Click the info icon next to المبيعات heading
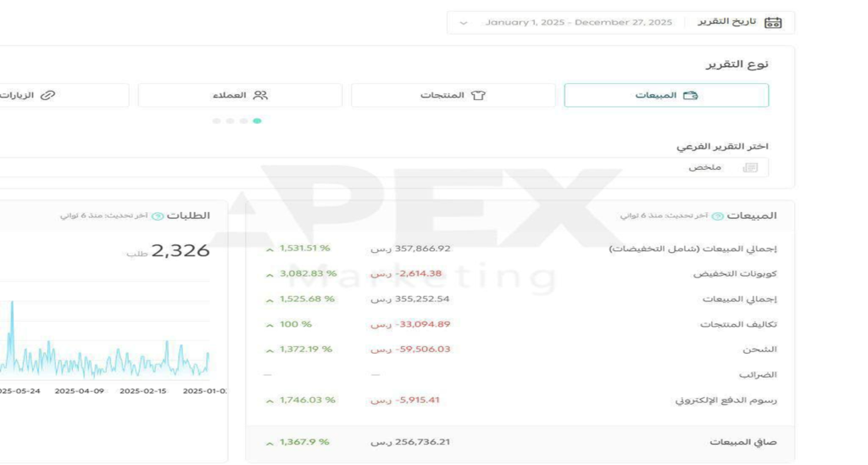The width and height of the screenshot is (868, 465). click(x=718, y=216)
